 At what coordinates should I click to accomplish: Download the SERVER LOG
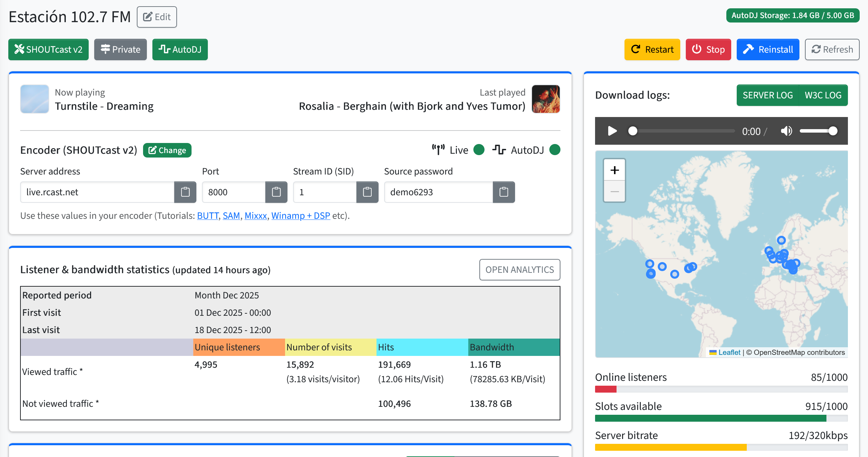[x=767, y=95]
